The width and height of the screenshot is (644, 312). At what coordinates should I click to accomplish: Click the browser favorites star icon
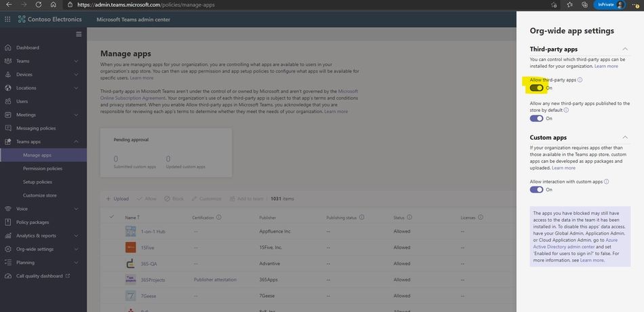pos(569,5)
